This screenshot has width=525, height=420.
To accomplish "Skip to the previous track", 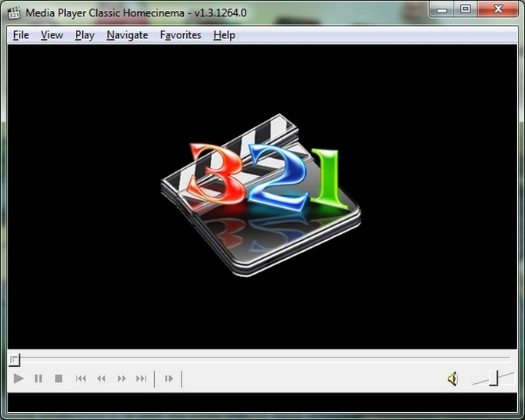I will [81, 379].
